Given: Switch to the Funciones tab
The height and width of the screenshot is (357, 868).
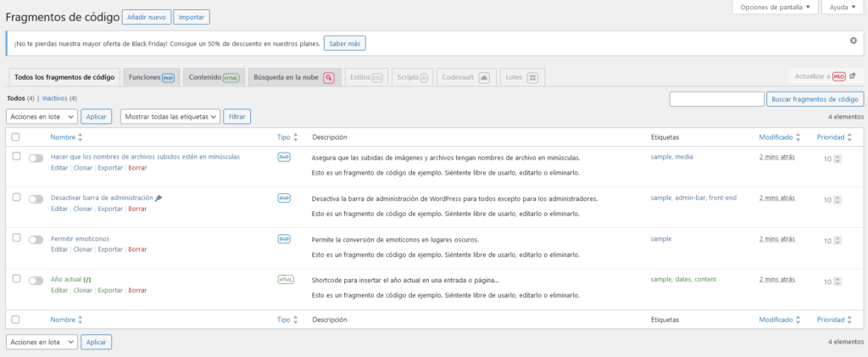Looking at the screenshot, I should click(151, 77).
